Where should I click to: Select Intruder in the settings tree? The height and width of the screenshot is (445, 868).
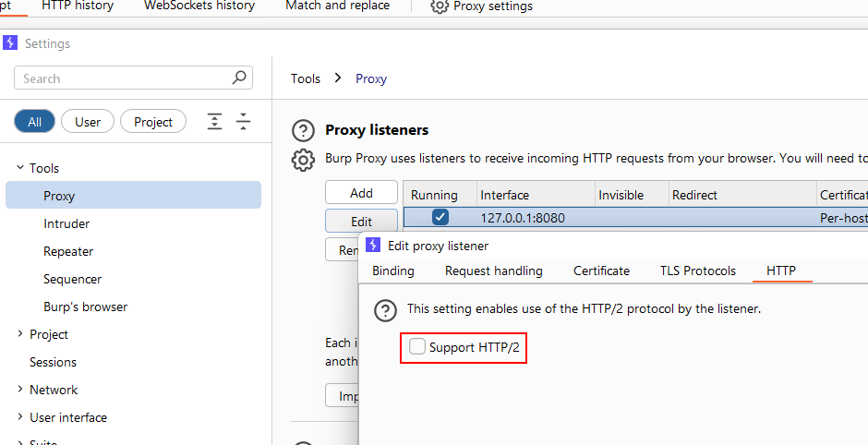[66, 223]
